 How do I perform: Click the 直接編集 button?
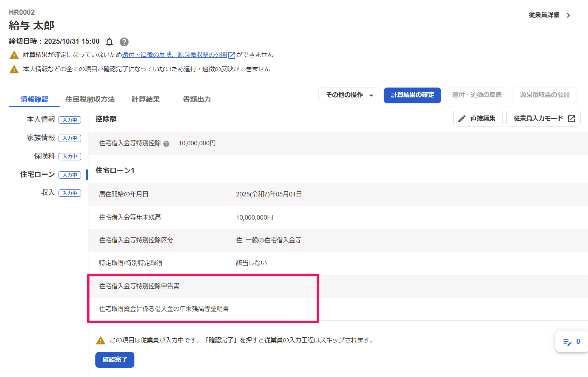pyautogui.click(x=478, y=118)
